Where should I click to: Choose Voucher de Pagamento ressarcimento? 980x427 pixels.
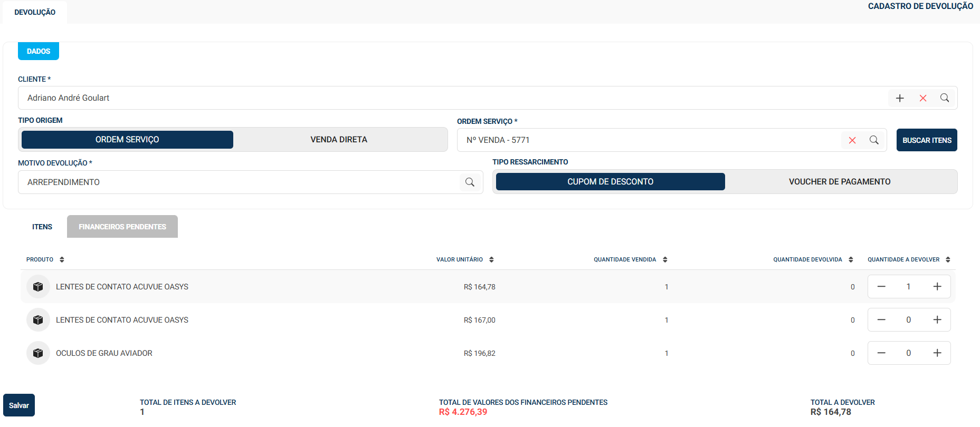[x=840, y=182]
